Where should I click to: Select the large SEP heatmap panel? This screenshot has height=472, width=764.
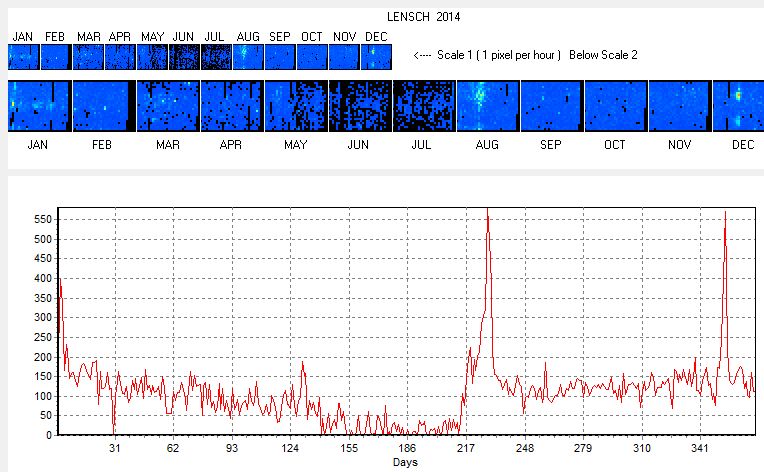(x=550, y=106)
